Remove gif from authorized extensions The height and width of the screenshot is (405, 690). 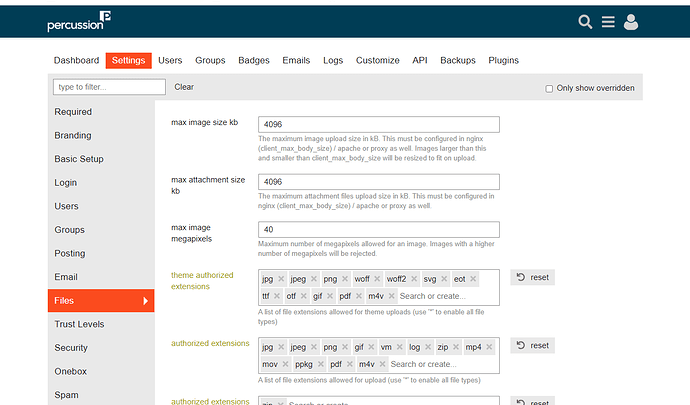[x=371, y=347]
